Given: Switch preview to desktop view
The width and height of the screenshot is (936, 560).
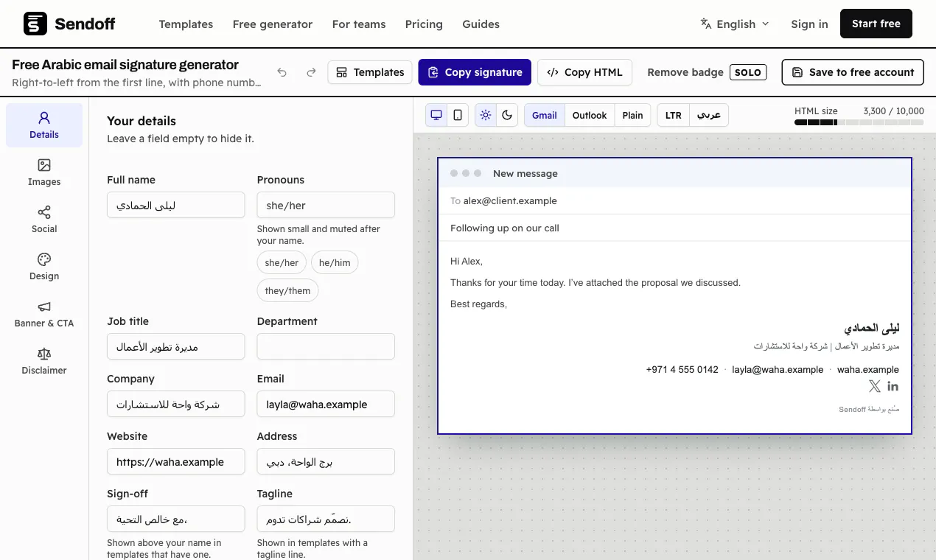Looking at the screenshot, I should (436, 115).
